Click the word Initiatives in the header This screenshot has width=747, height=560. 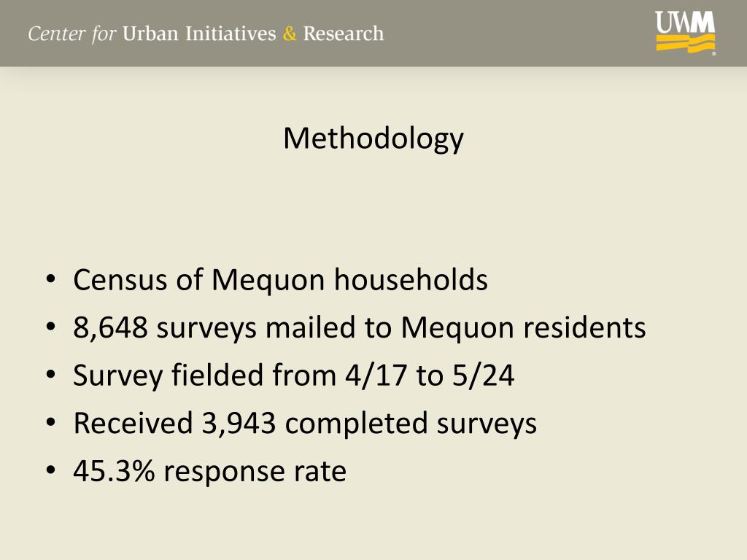(231, 34)
